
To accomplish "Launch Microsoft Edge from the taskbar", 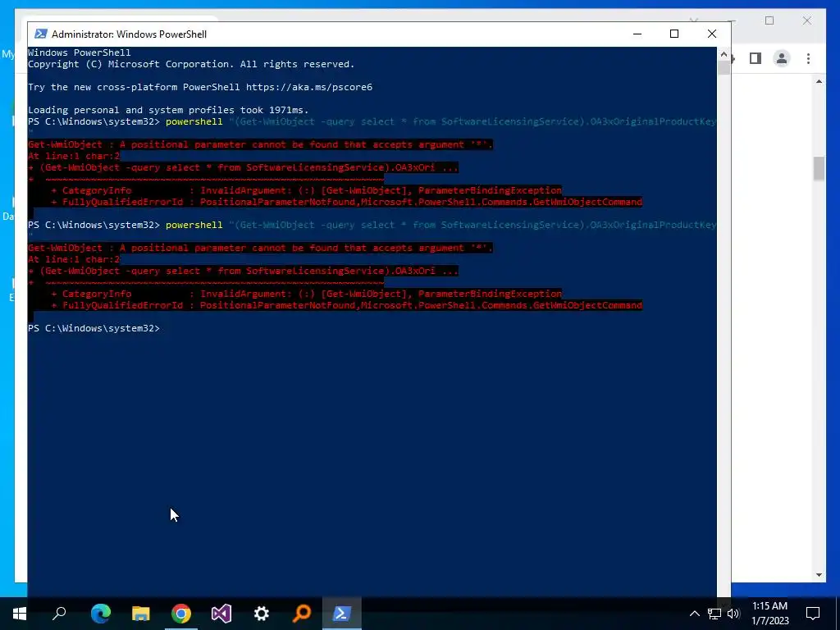I will point(100,614).
